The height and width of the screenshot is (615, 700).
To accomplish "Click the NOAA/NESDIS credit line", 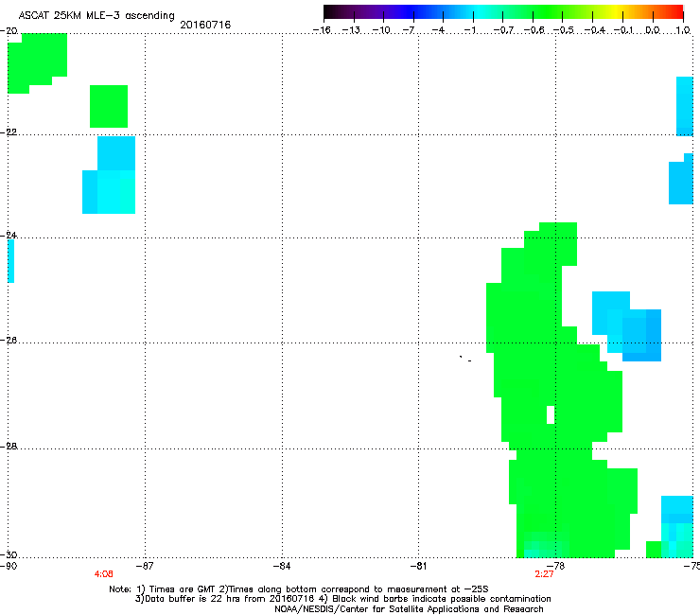I will [409, 609].
